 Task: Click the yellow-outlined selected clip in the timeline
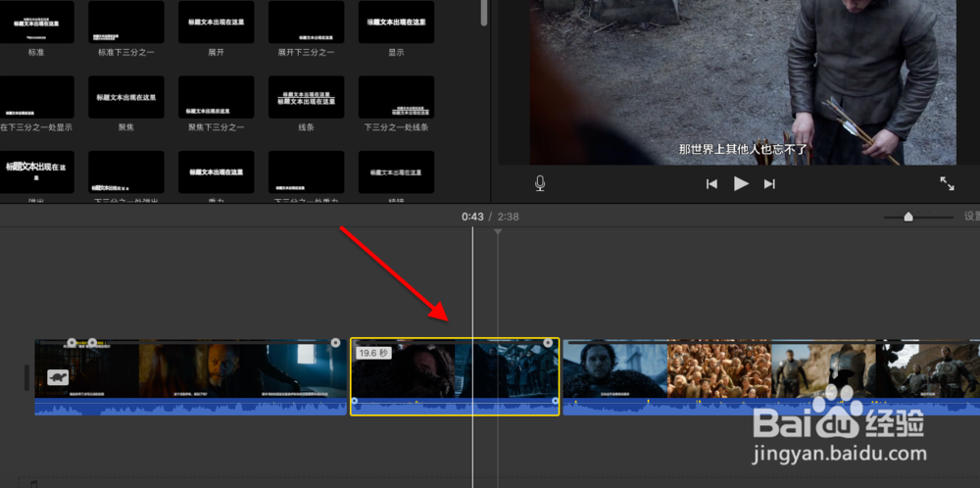point(455,376)
